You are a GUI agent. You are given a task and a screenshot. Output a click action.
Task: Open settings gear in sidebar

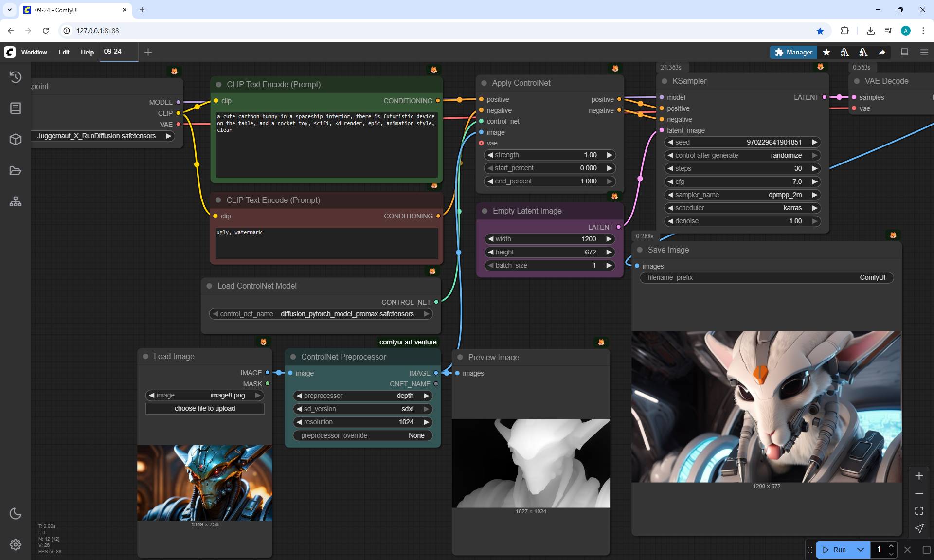click(16, 544)
